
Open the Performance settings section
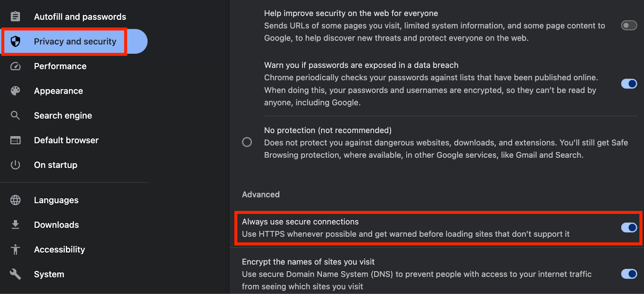60,66
